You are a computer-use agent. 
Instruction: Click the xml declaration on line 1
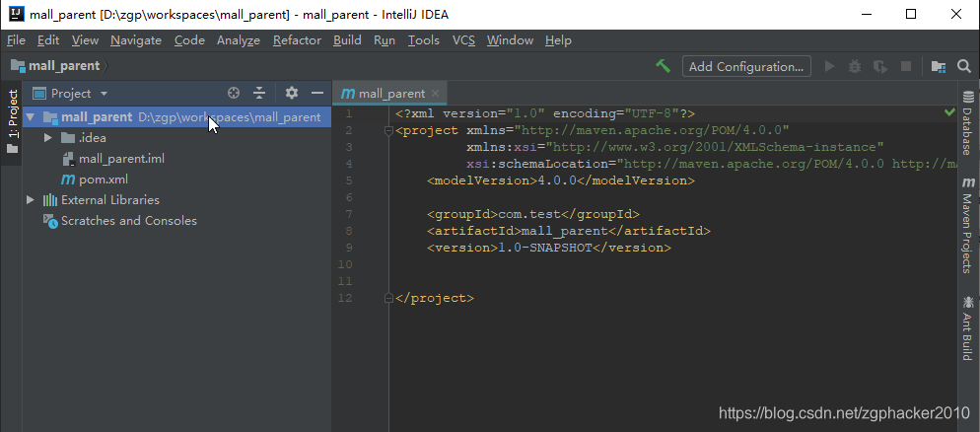click(545, 113)
